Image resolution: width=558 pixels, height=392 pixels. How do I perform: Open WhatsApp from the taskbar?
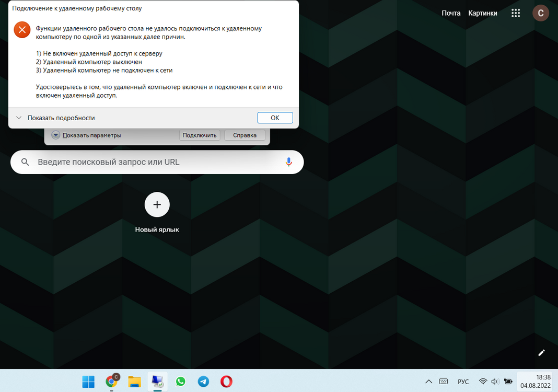point(180,382)
